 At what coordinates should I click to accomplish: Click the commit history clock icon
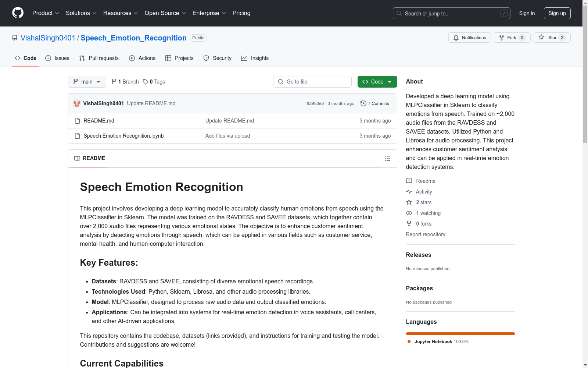[x=363, y=103]
